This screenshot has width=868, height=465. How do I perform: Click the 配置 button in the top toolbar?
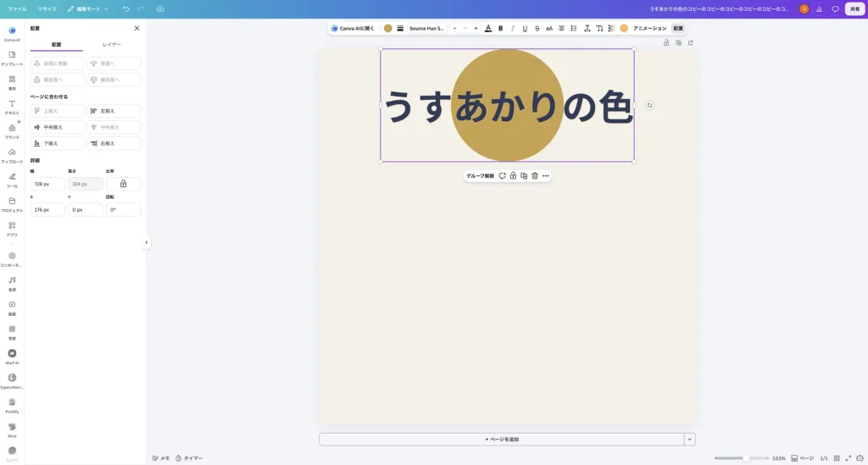tap(678, 28)
